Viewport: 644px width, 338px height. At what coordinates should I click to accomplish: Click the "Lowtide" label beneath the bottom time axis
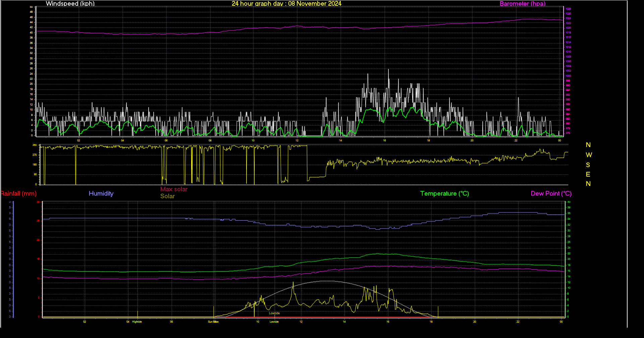pyautogui.click(x=274, y=322)
